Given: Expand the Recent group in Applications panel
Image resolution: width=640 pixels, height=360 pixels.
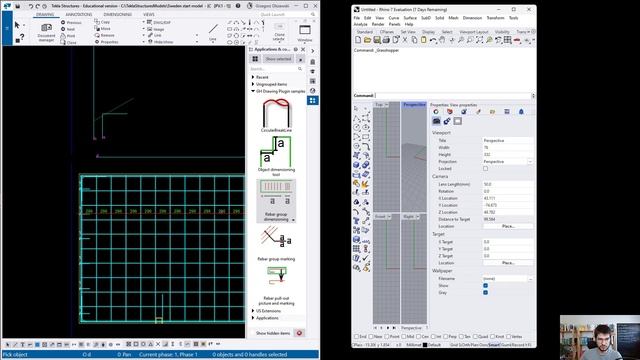Looking at the screenshot, I should 253,77.
